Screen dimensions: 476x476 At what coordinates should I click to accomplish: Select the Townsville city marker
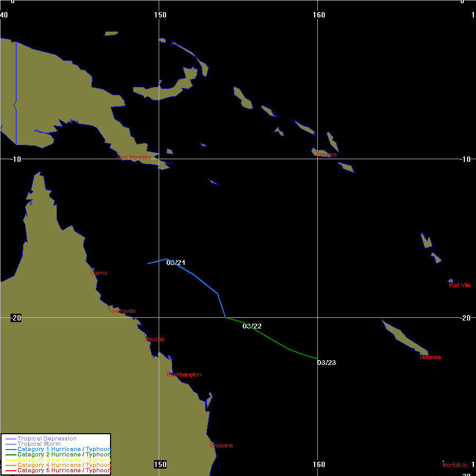109,307
